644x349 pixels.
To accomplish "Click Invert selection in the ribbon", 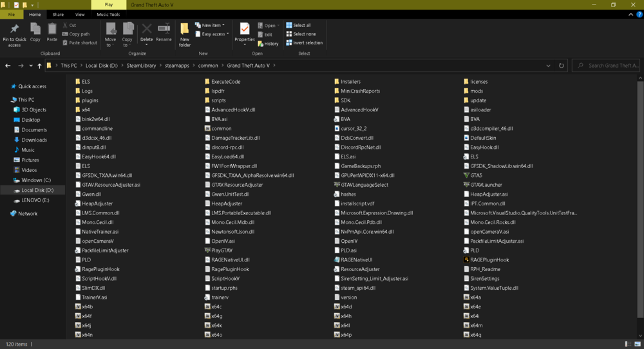I will [305, 42].
